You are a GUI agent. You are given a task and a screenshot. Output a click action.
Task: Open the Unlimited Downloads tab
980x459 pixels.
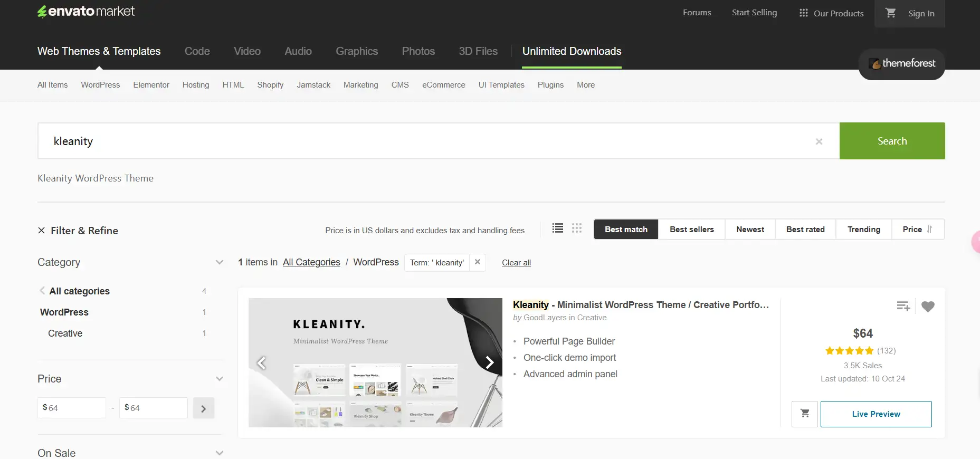click(572, 51)
